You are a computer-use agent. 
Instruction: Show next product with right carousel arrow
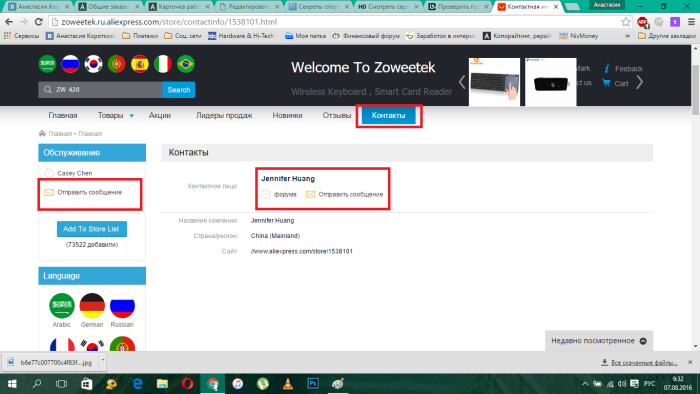pyautogui.click(x=640, y=82)
